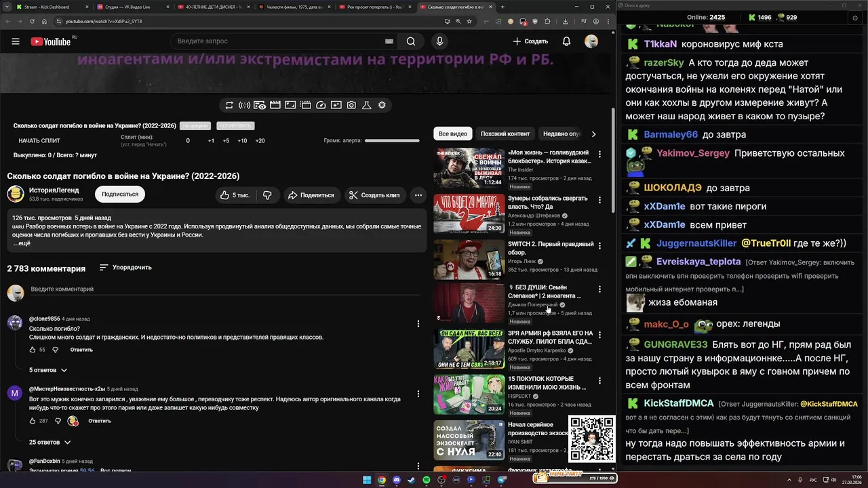Open the 'Моя жизнь — голливудский блокбастер' thumbnail
Viewport: 868px width, 488px height.
point(469,168)
